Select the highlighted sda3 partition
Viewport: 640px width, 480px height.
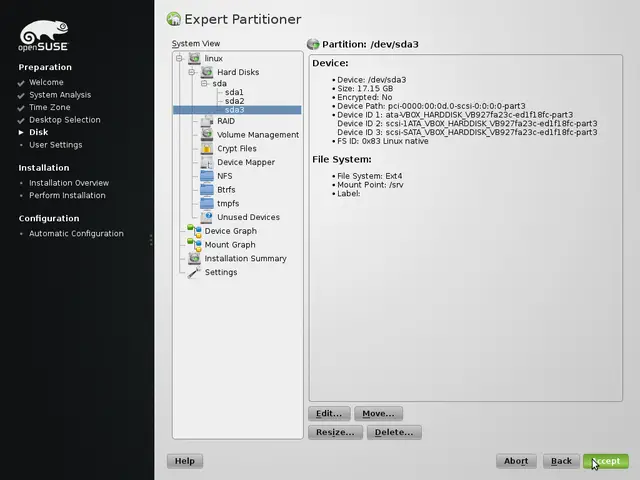237,110
